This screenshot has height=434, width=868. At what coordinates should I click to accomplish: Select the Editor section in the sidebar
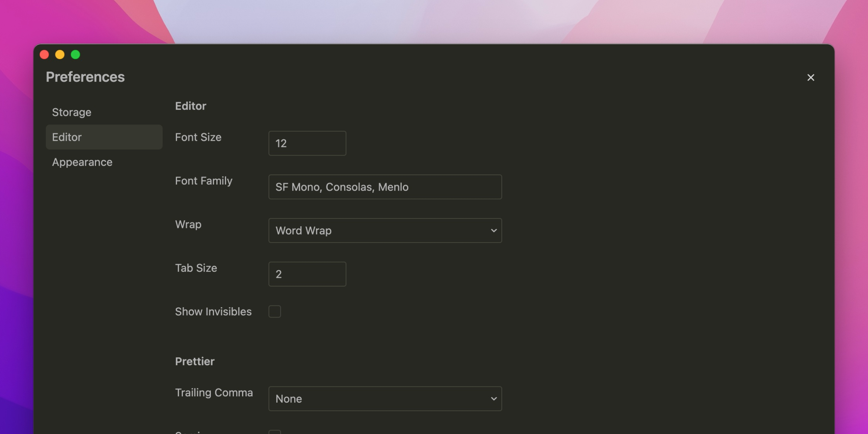click(67, 137)
